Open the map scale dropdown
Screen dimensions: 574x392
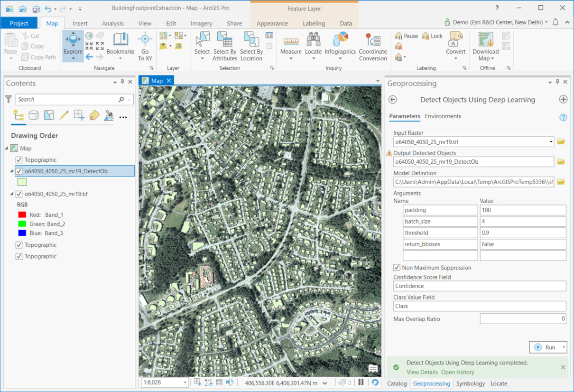coord(185,383)
